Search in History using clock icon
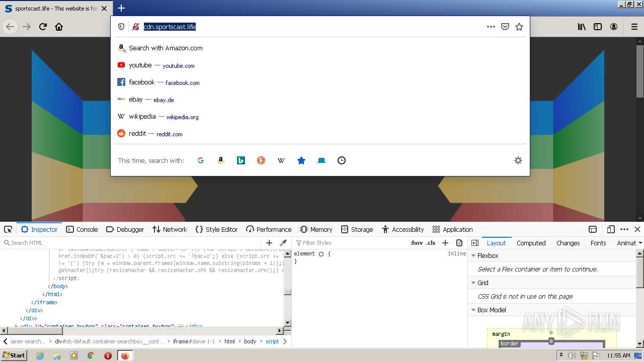 [x=342, y=160]
